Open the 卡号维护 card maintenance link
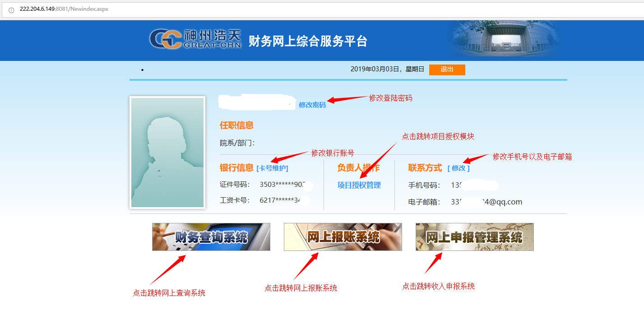Screen dimensions: 644x324 272,168
